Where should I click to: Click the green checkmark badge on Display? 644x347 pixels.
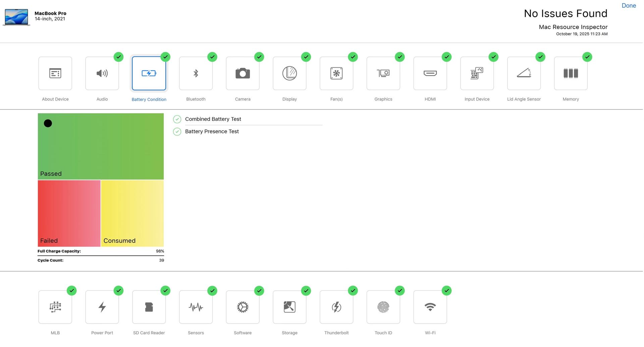(306, 57)
